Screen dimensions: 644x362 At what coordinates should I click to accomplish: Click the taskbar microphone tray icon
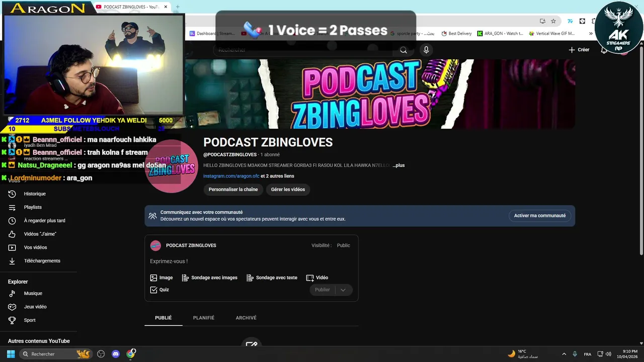point(575,354)
